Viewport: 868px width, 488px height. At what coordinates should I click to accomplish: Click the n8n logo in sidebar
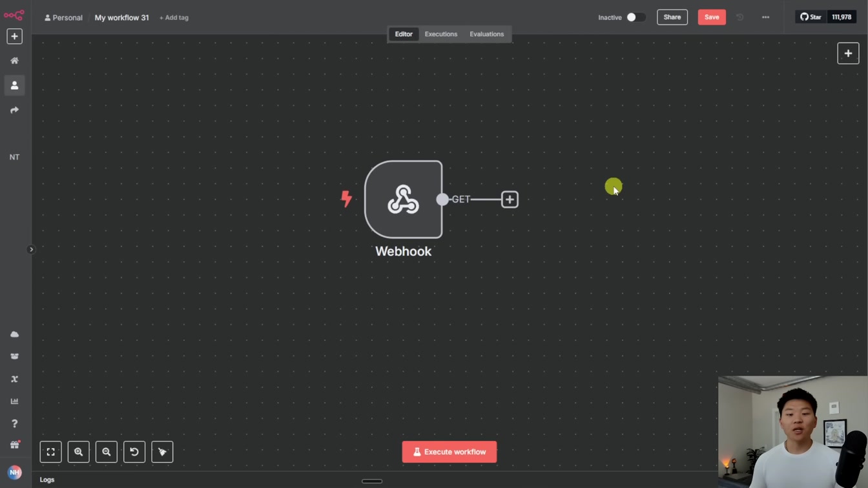[x=14, y=15]
